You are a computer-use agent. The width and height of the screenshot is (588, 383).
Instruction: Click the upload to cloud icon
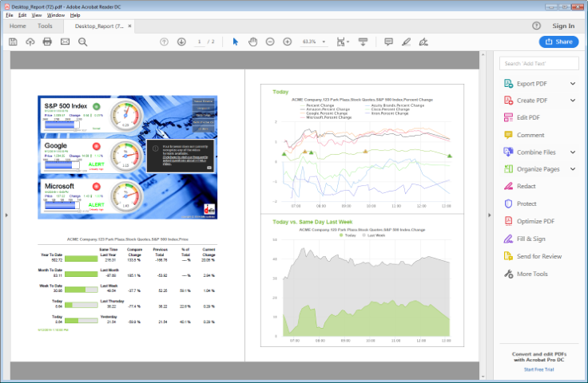[30, 41]
